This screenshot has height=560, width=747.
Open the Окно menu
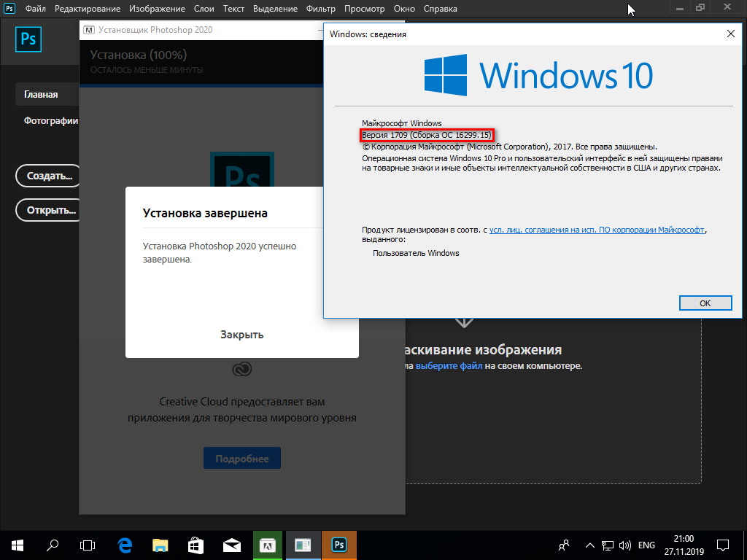(404, 9)
